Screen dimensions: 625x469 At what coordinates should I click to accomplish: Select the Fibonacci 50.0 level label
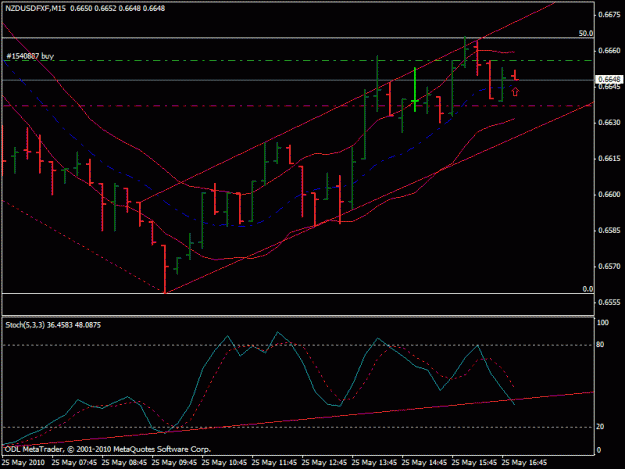(x=586, y=33)
